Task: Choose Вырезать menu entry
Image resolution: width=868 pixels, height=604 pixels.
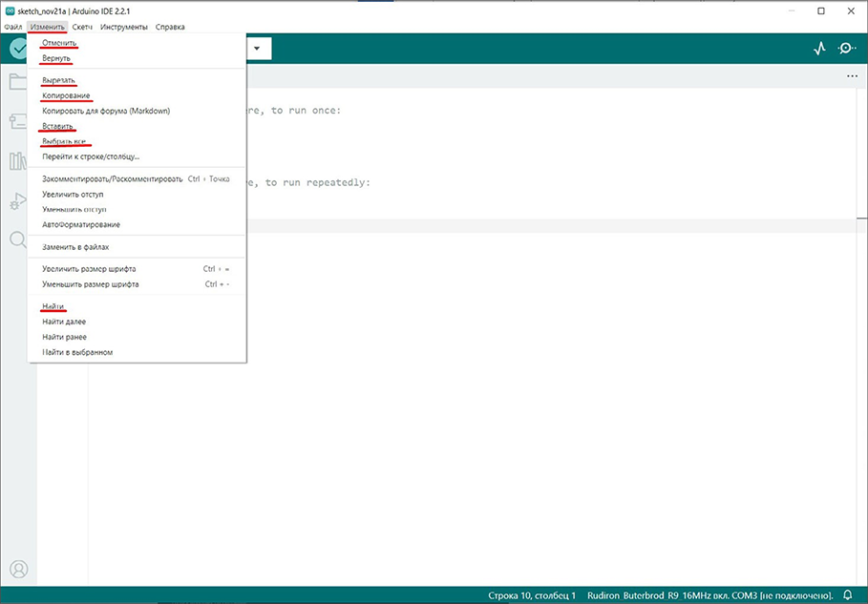Action: pyautogui.click(x=137, y=80)
